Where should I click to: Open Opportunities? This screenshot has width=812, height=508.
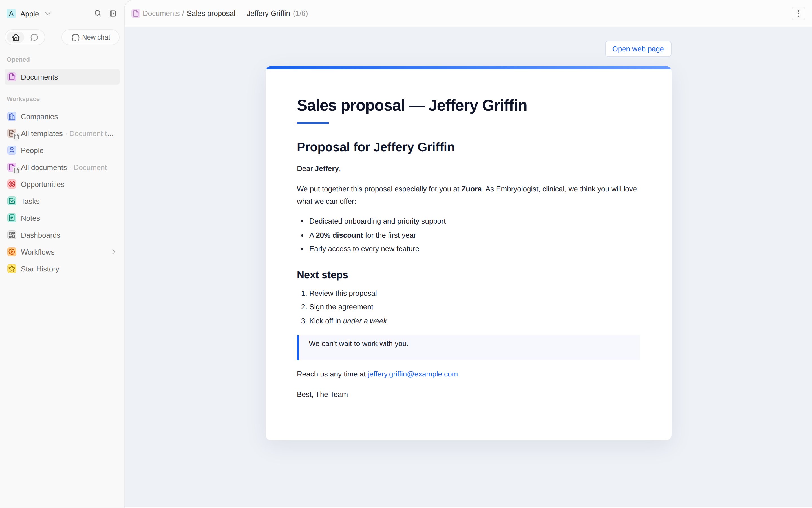(62, 185)
